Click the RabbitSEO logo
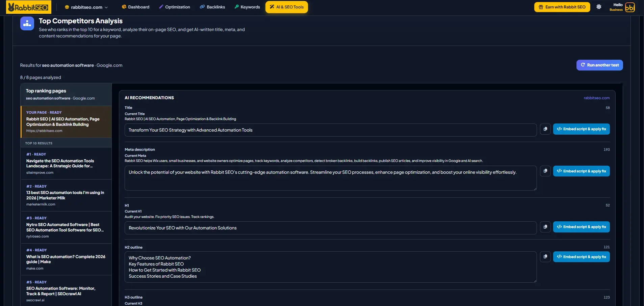Viewport: 644px width, 306px height. click(x=29, y=7)
